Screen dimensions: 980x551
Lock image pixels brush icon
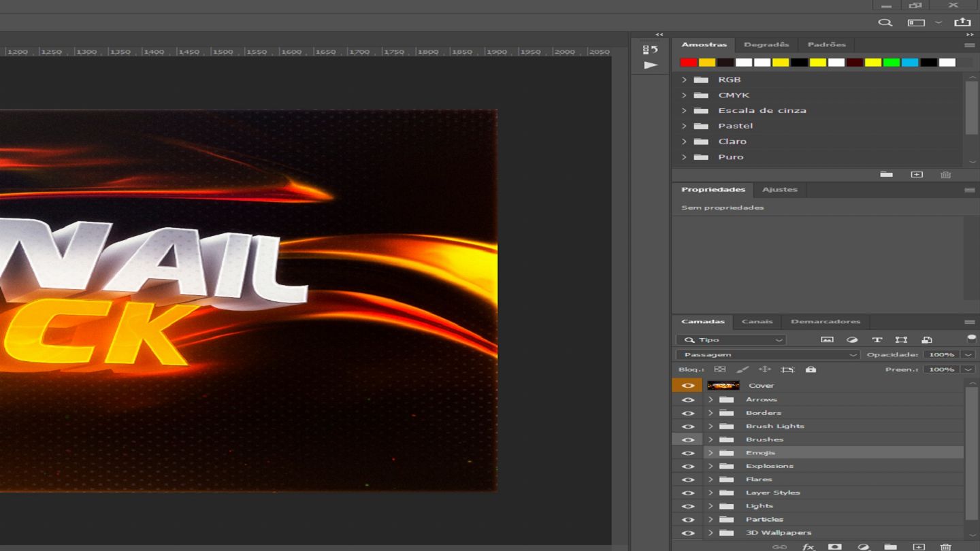click(742, 369)
